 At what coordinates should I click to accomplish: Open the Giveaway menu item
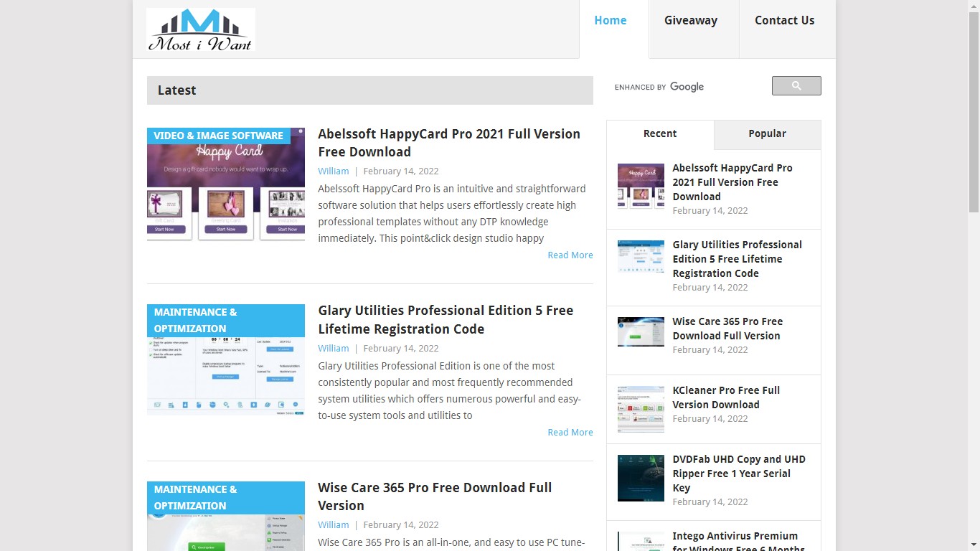(691, 21)
